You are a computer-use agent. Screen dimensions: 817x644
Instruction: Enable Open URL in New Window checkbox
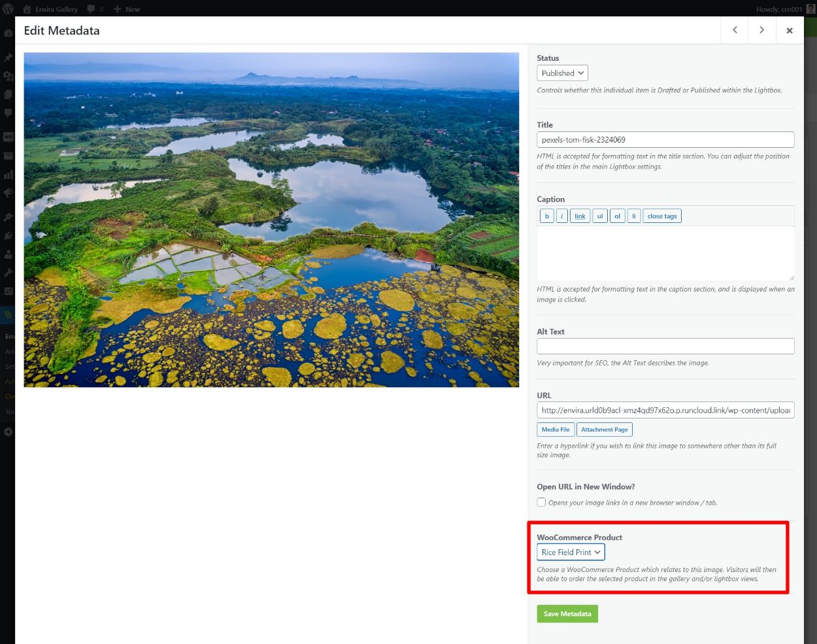(541, 502)
